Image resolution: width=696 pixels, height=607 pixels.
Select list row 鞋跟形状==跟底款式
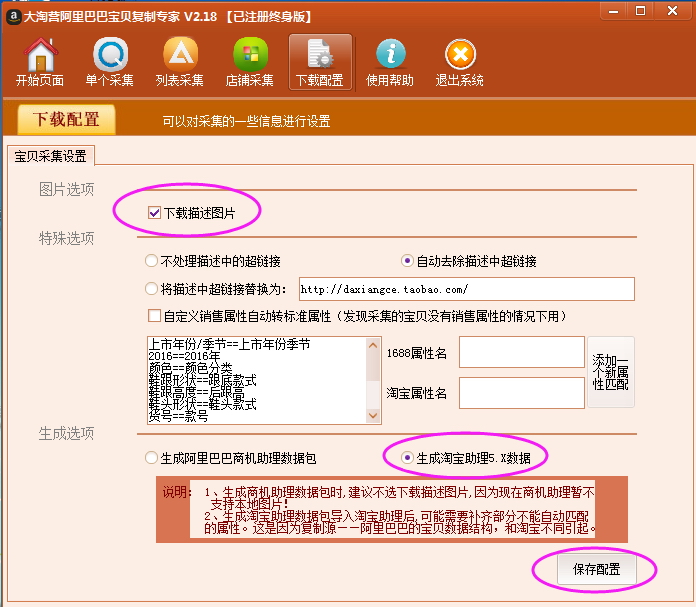tap(202, 380)
